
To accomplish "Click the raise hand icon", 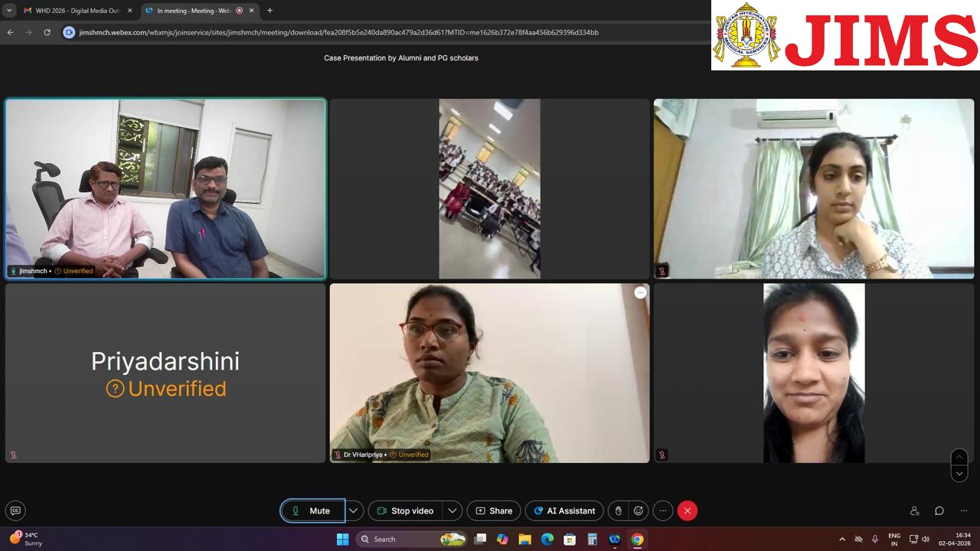I will 619,510.
